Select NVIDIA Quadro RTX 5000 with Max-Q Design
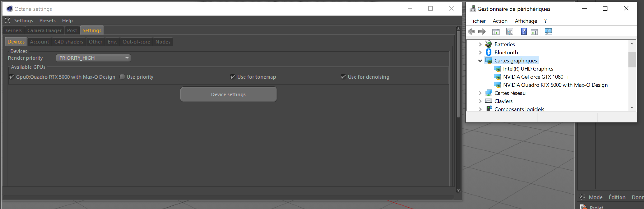 coord(555,85)
